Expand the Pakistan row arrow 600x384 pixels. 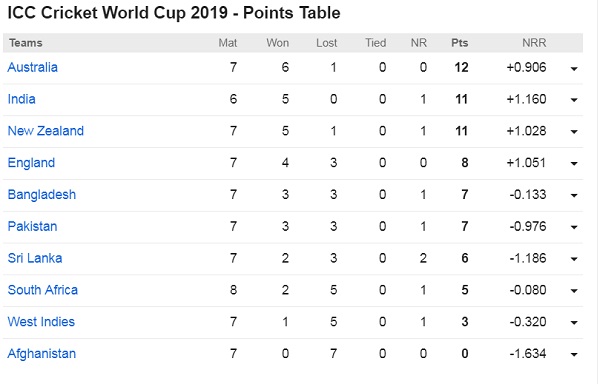574,227
